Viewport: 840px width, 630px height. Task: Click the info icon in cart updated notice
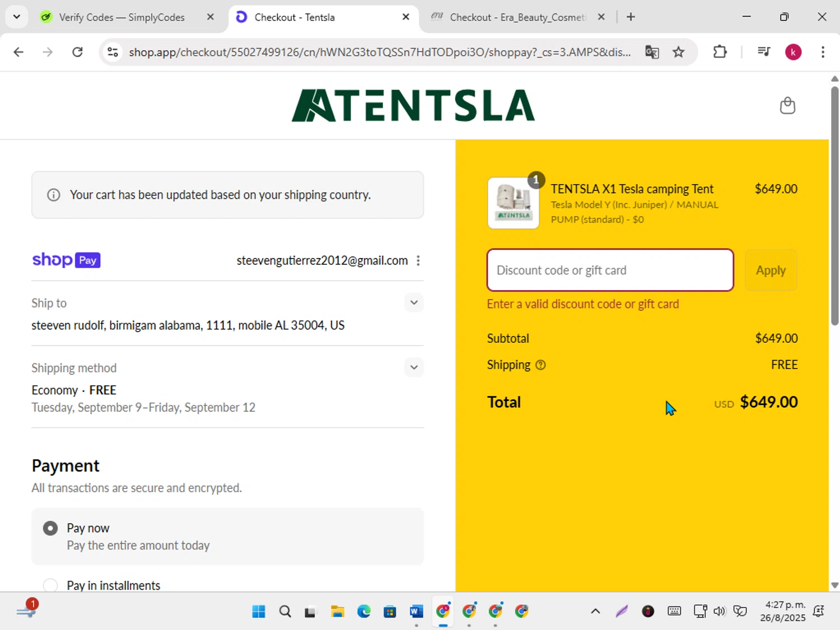[x=53, y=195]
